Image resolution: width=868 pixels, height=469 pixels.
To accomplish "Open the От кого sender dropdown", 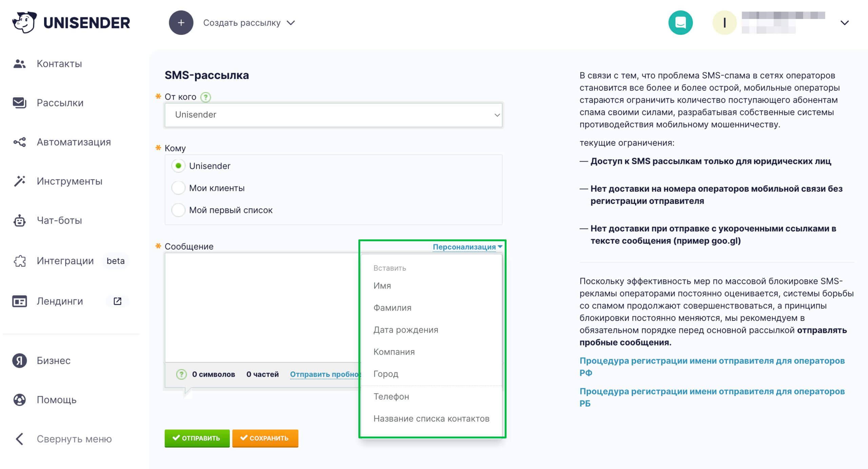I will point(333,115).
